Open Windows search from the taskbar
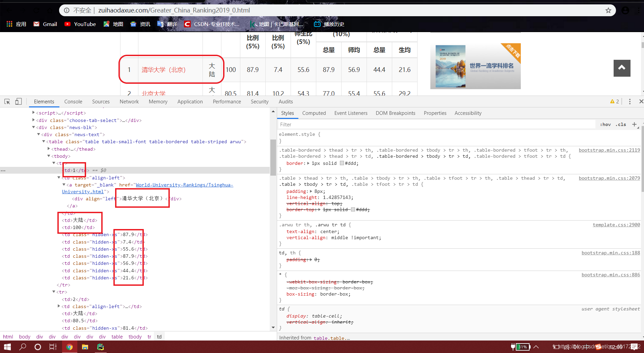644x353 pixels. click(23, 347)
